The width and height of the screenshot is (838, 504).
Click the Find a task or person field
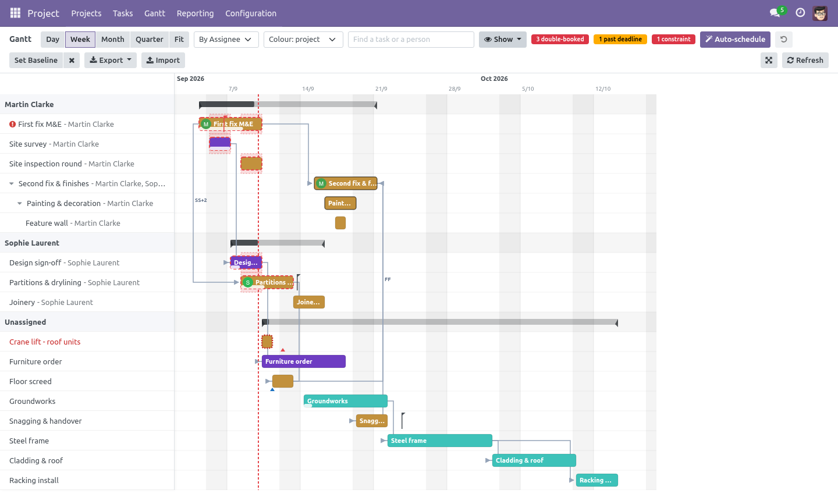point(411,40)
